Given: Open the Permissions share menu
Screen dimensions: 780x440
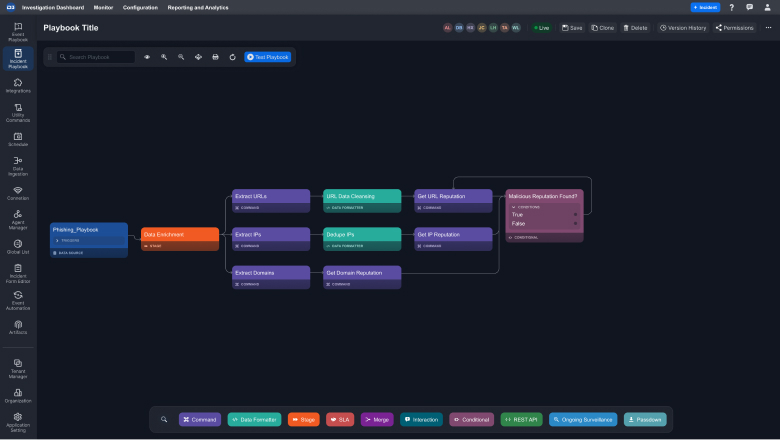Looking at the screenshot, I should click(x=735, y=28).
